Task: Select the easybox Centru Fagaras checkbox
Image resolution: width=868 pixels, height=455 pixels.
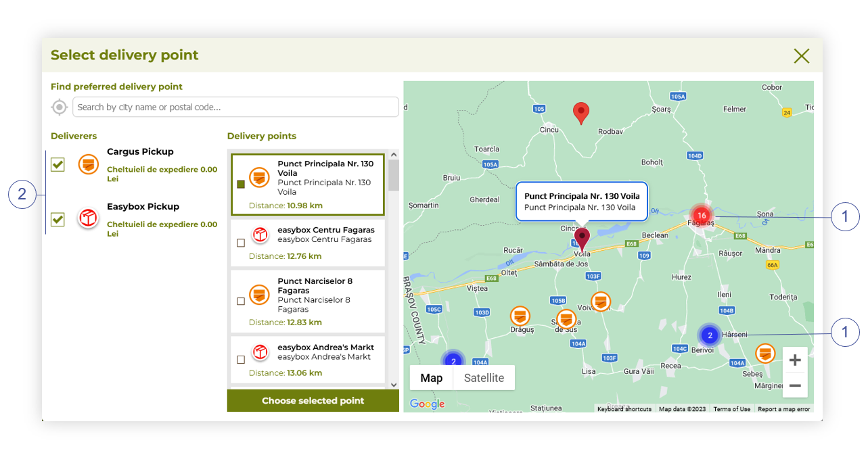Action: (241, 243)
